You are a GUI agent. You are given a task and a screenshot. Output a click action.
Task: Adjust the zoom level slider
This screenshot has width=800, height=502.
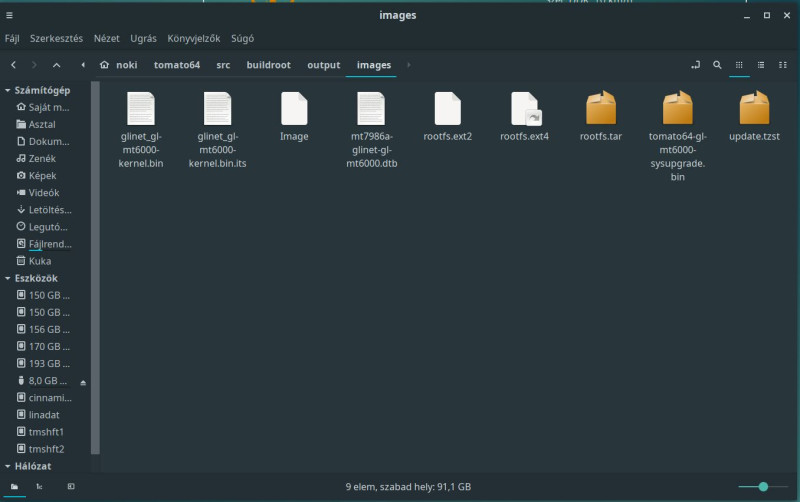pos(763,487)
